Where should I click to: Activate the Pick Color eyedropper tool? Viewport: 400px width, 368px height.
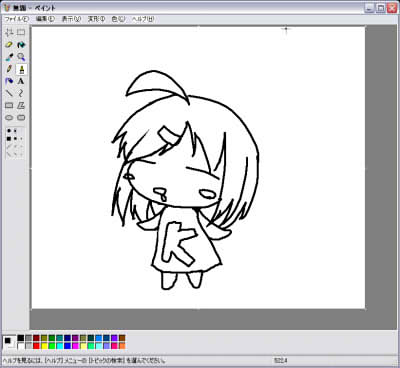tap(9, 57)
